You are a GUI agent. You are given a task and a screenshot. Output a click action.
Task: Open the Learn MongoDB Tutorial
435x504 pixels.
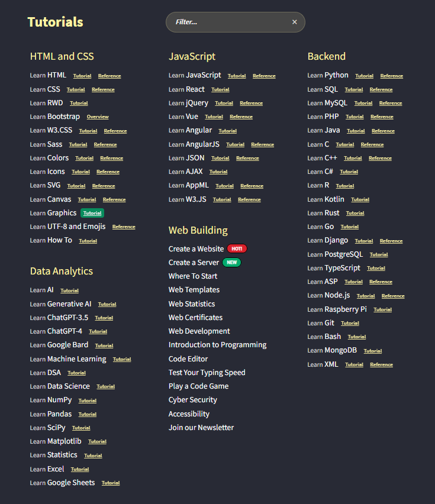pos(372,350)
